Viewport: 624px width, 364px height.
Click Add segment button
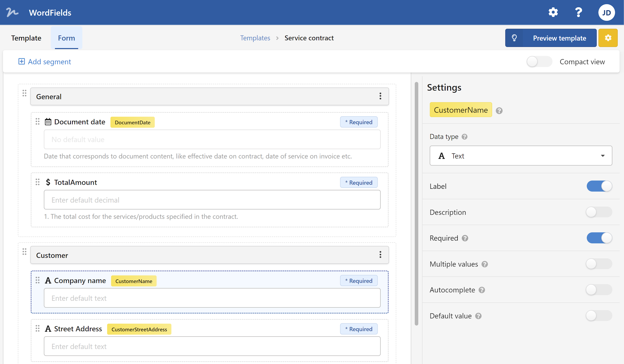pyautogui.click(x=44, y=61)
